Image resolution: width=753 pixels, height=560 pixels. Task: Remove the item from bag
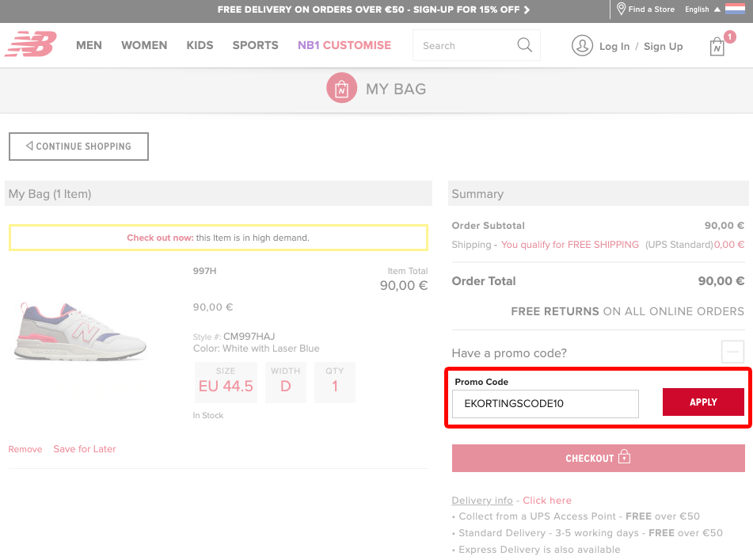point(25,449)
